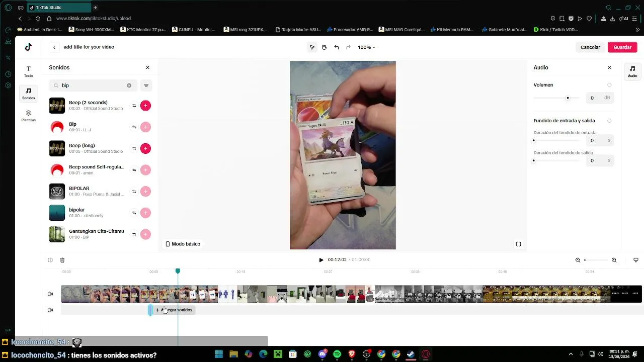Go back with the chevron beside the title

click(54, 47)
